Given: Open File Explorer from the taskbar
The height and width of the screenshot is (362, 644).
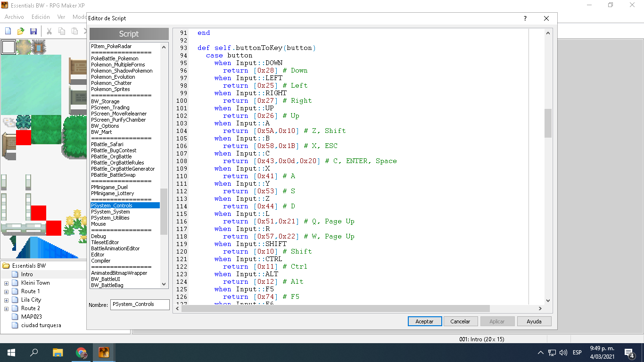Looking at the screenshot, I should pyautogui.click(x=58, y=353).
